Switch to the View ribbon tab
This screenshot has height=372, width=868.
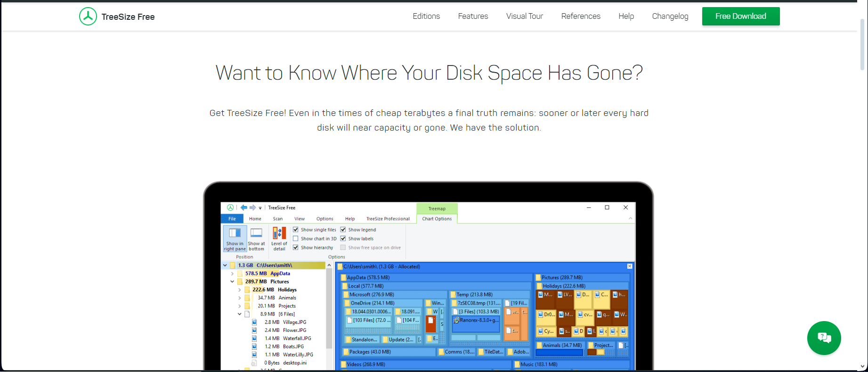tap(300, 219)
